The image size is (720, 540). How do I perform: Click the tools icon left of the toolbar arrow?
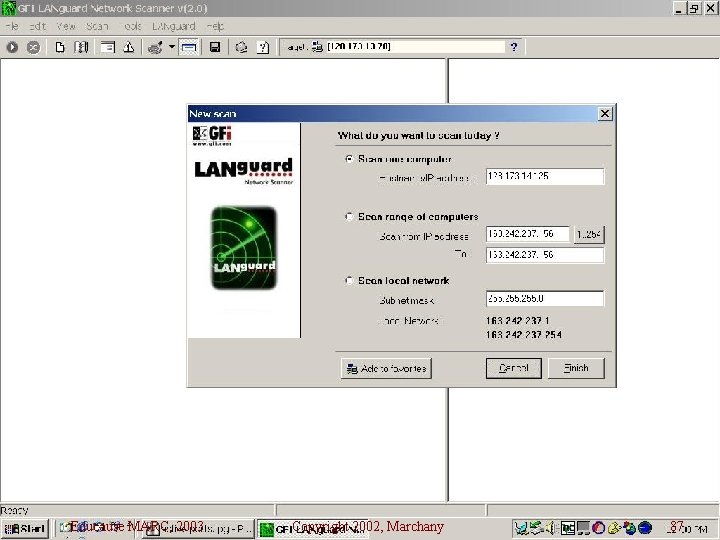tap(156, 47)
